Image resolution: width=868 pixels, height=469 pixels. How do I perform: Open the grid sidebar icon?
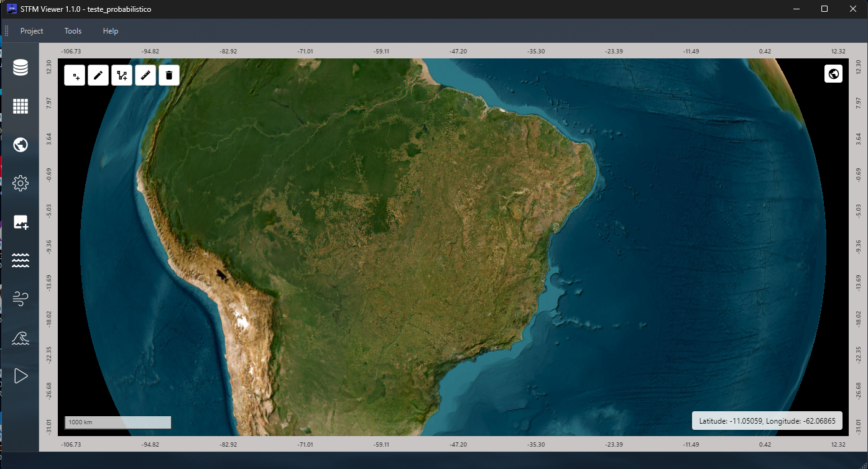click(21, 106)
